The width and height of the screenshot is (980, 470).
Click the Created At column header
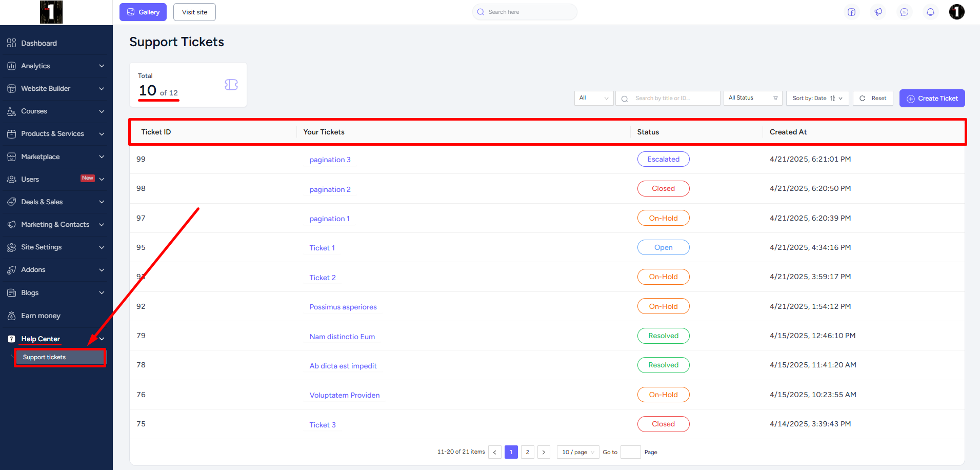pyautogui.click(x=788, y=132)
